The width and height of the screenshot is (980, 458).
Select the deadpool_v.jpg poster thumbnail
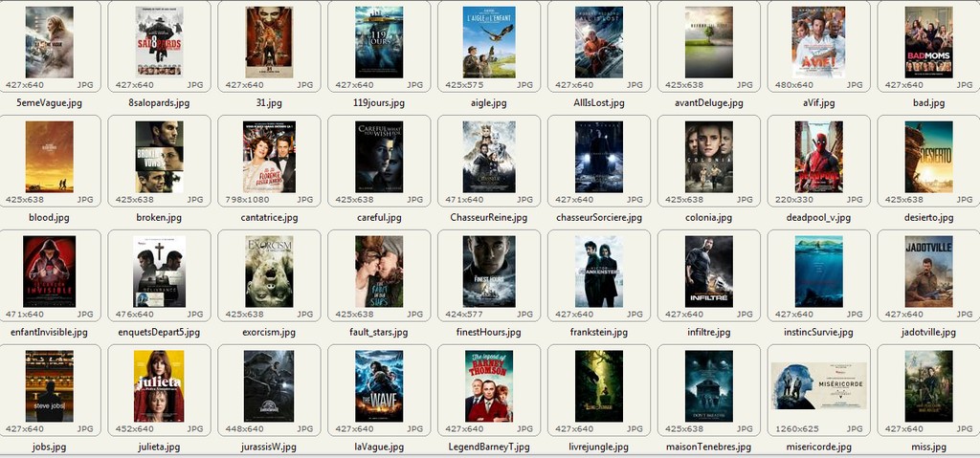(819, 156)
